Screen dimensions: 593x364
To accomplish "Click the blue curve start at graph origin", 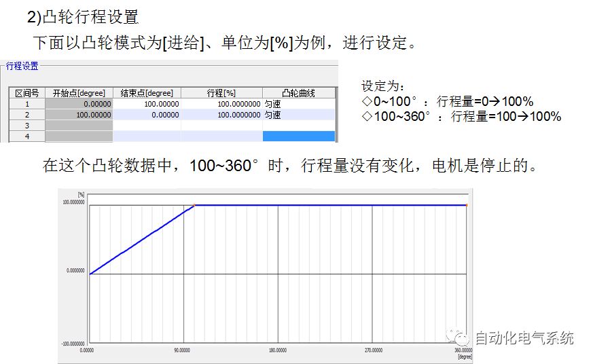I will [x=90, y=274].
